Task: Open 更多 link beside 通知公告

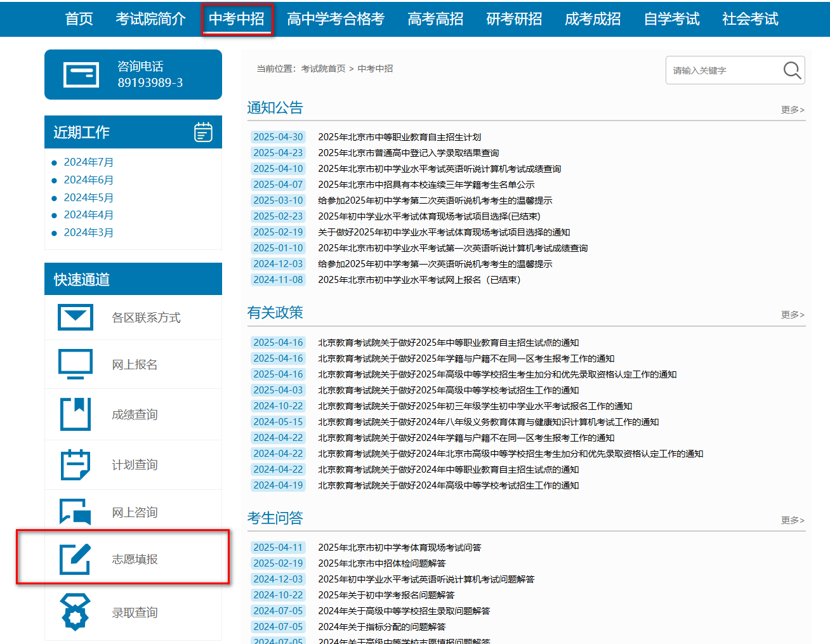Action: pyautogui.click(x=792, y=109)
